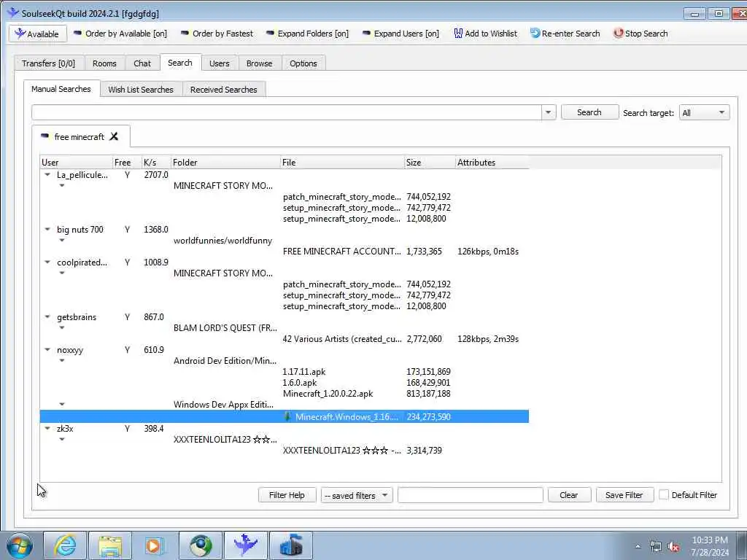Toggle Expand Folders [on]

pos(307,34)
